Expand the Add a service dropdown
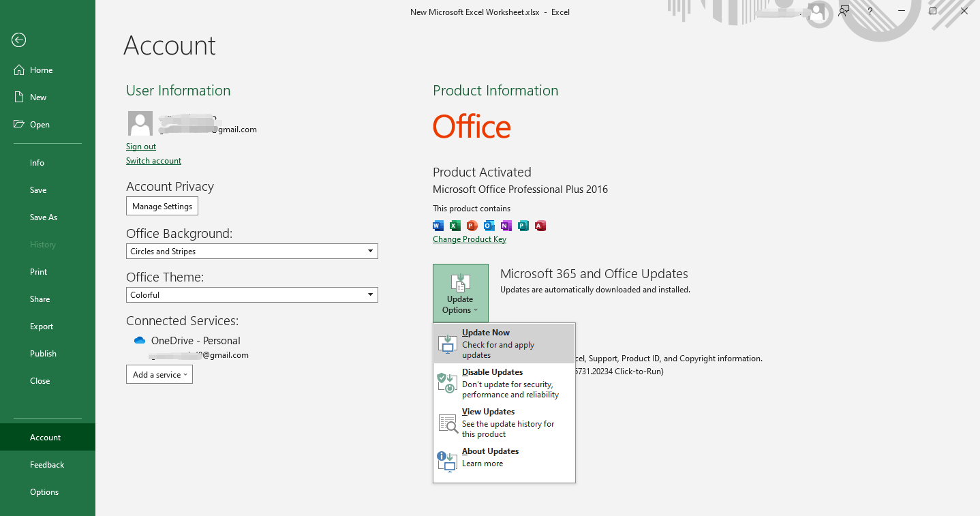 pos(159,374)
